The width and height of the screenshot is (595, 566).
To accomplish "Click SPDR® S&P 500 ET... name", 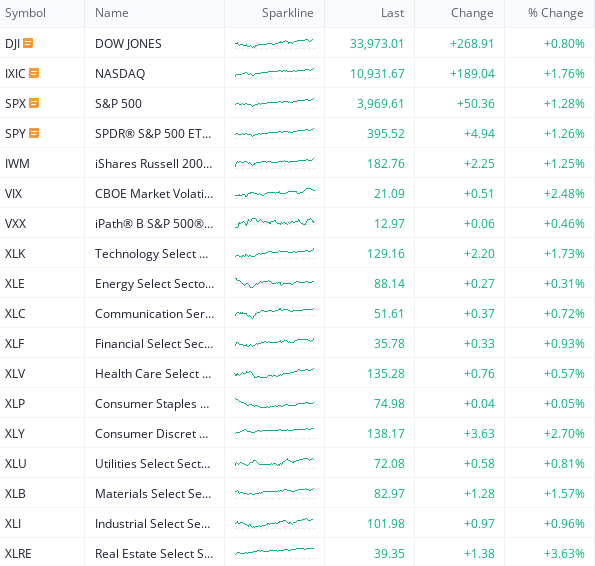I will coord(153,134).
